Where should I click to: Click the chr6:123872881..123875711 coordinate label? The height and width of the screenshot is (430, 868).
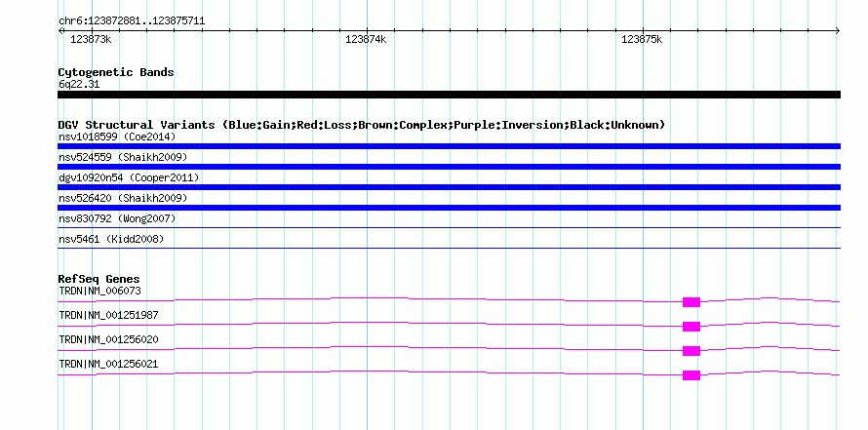point(132,21)
